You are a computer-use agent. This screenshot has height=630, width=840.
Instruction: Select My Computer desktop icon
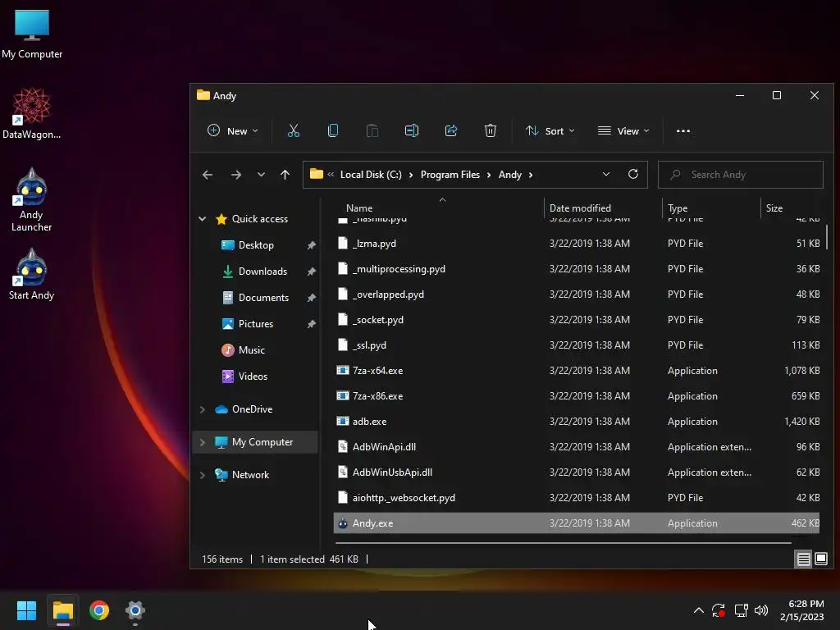[x=32, y=34]
